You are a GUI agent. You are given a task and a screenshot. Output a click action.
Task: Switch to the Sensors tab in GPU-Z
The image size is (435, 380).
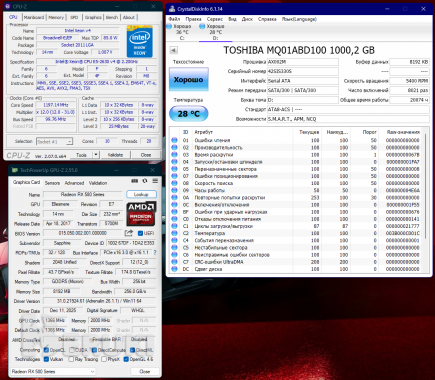pos(52,183)
